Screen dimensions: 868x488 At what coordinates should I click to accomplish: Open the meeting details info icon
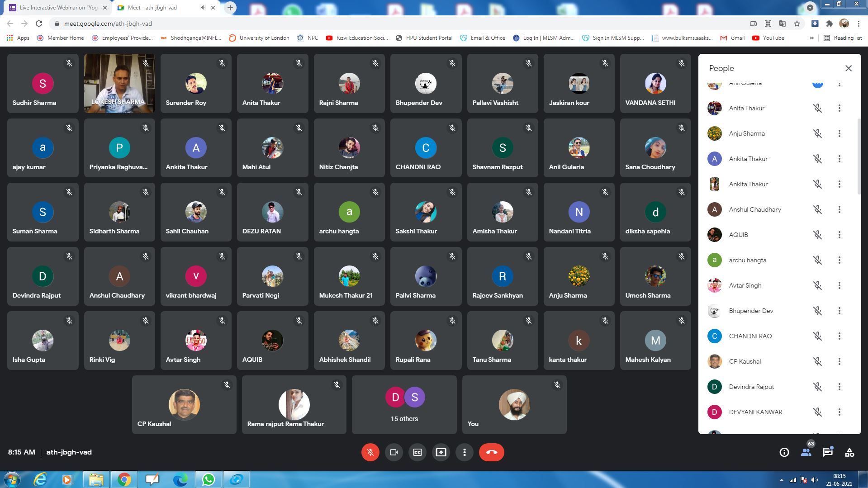point(784,452)
